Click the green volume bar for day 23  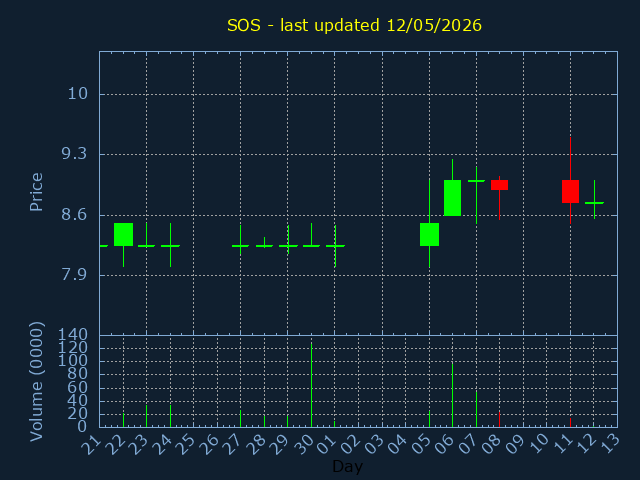(147, 416)
